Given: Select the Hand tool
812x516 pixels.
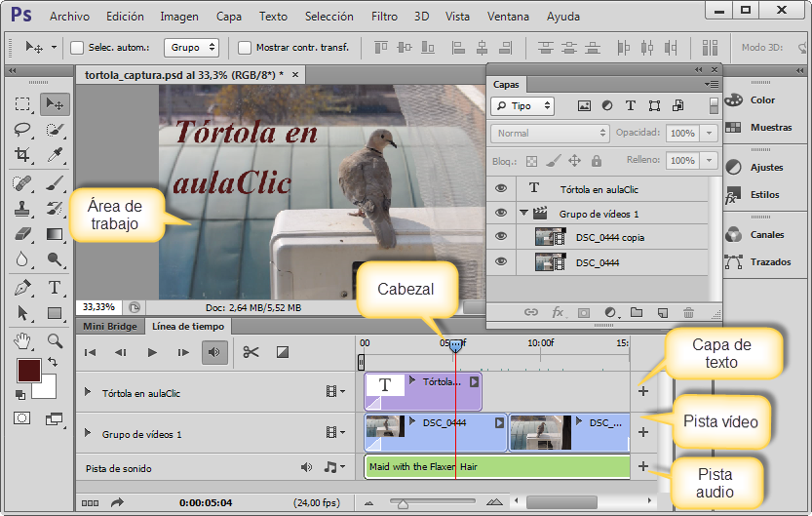Looking at the screenshot, I should tap(22, 340).
